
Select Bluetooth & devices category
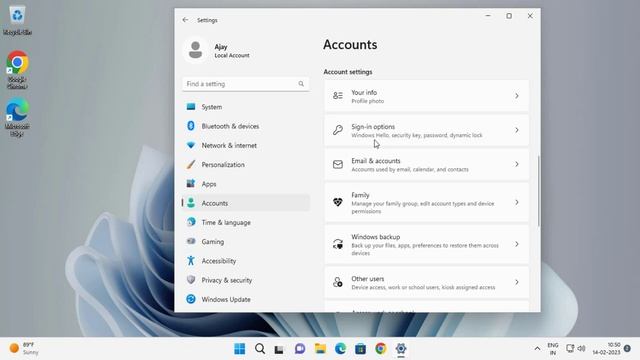click(x=246, y=126)
